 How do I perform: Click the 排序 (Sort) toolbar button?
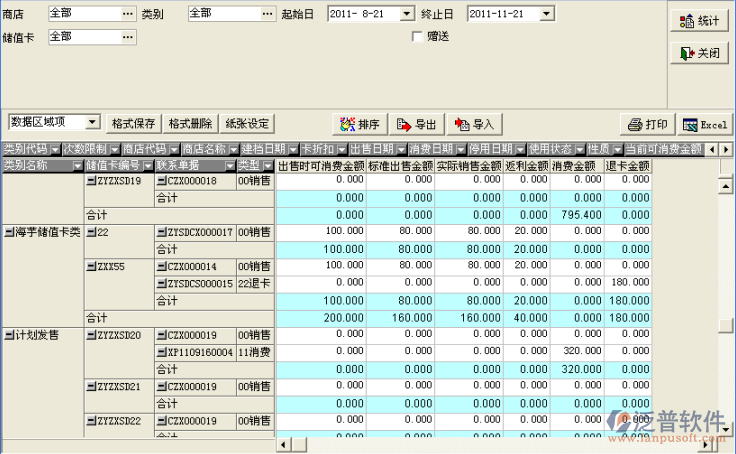click(359, 124)
